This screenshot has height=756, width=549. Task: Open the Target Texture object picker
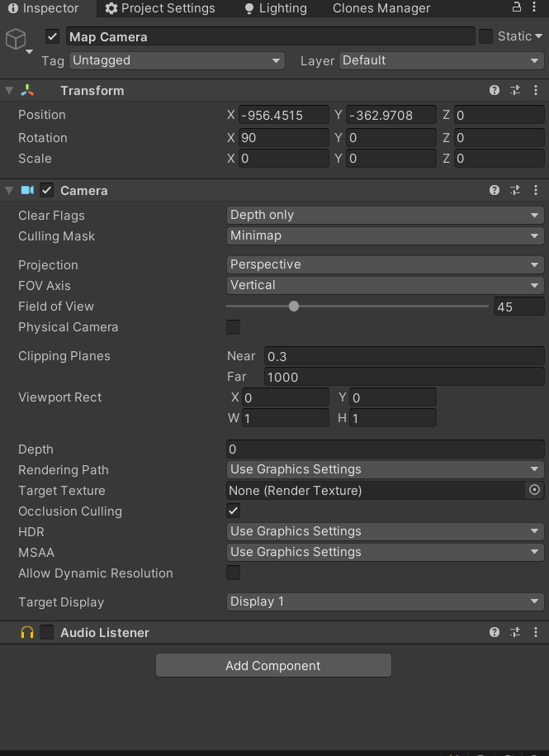(534, 490)
